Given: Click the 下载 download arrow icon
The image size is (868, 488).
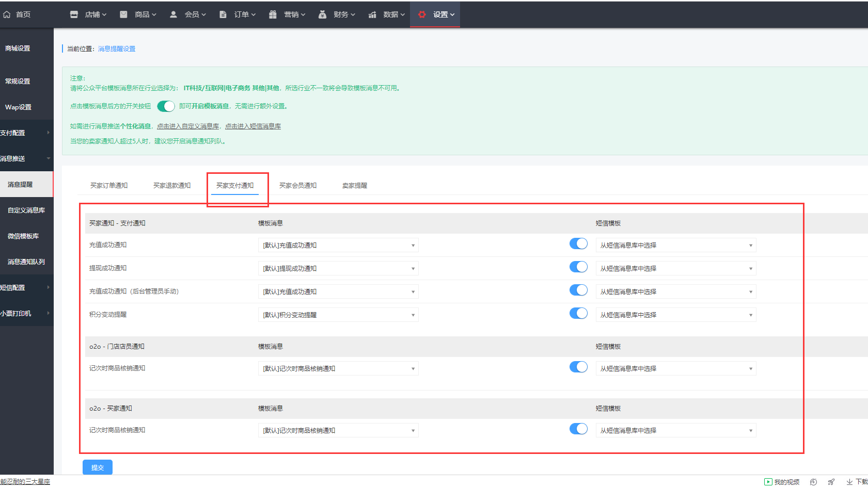Looking at the screenshot, I should pyautogui.click(x=849, y=482).
